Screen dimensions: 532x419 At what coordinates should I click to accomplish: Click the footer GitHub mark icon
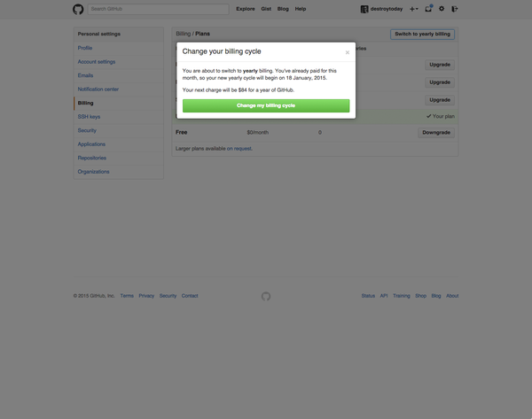tap(266, 296)
